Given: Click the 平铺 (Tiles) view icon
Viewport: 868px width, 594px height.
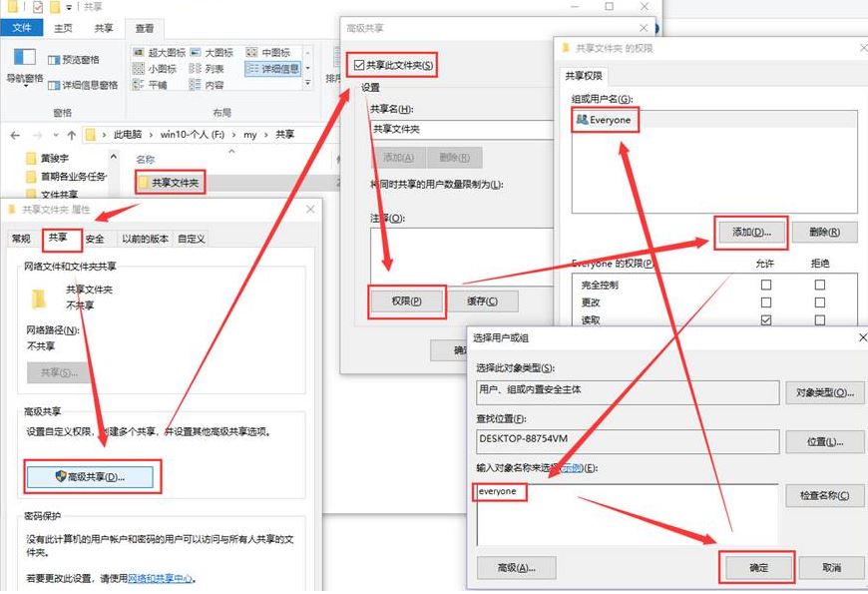Looking at the screenshot, I should [140, 86].
